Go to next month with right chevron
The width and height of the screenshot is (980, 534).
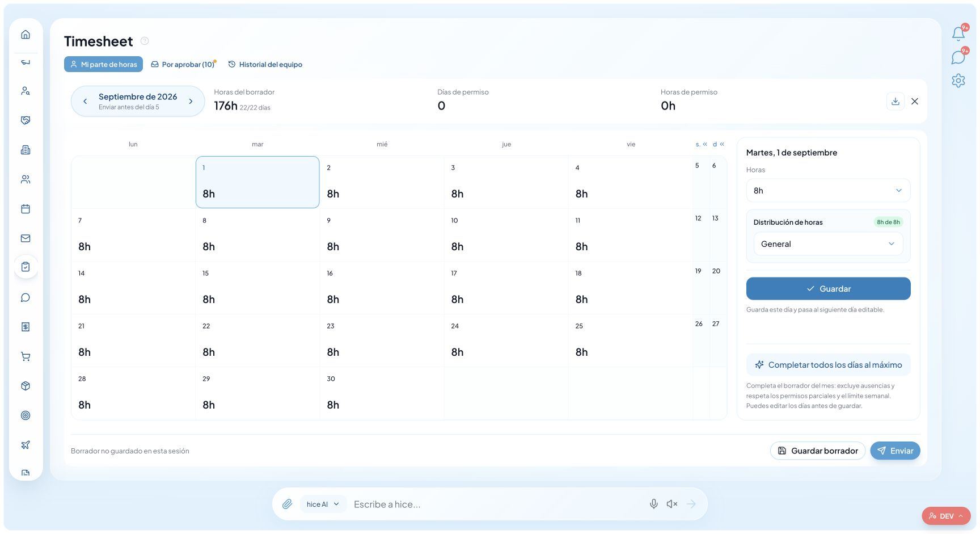pyautogui.click(x=191, y=102)
